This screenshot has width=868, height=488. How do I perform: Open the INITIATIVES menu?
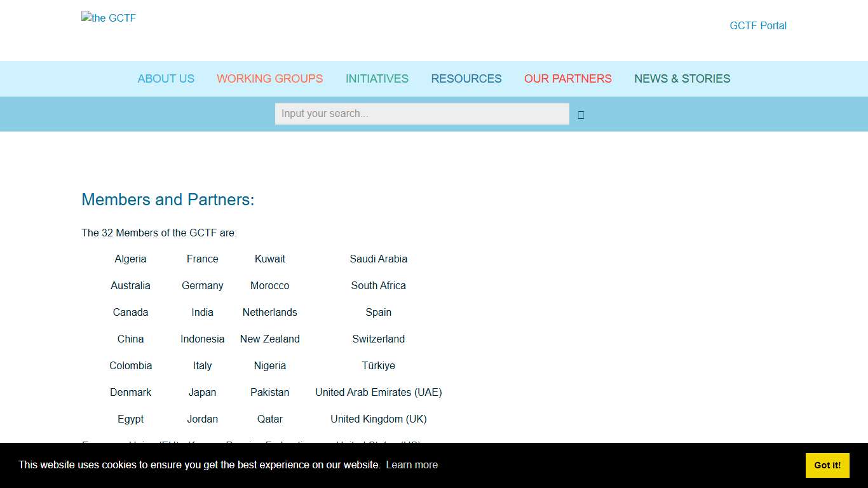[x=377, y=79]
